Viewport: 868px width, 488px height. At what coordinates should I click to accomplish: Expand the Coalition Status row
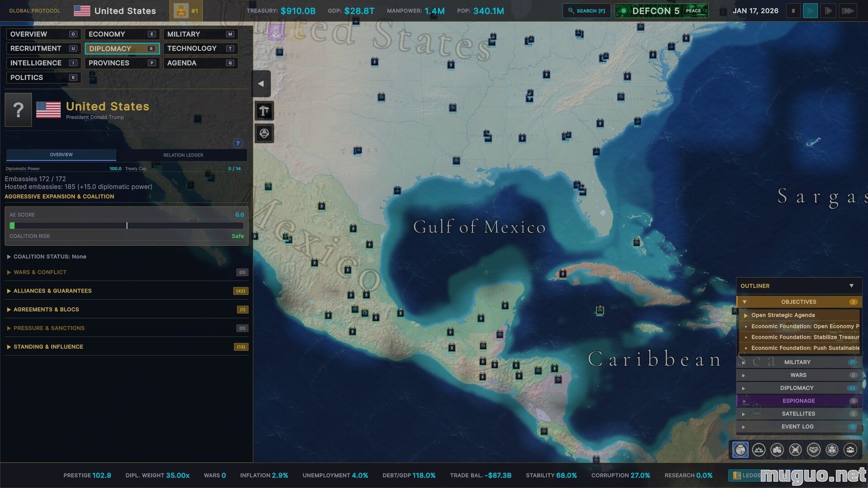pos(127,257)
